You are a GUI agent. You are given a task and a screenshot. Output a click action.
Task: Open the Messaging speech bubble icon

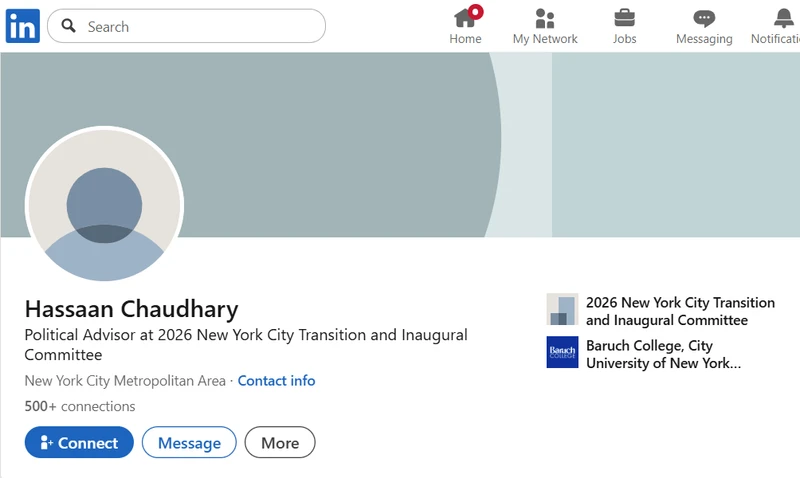704,19
